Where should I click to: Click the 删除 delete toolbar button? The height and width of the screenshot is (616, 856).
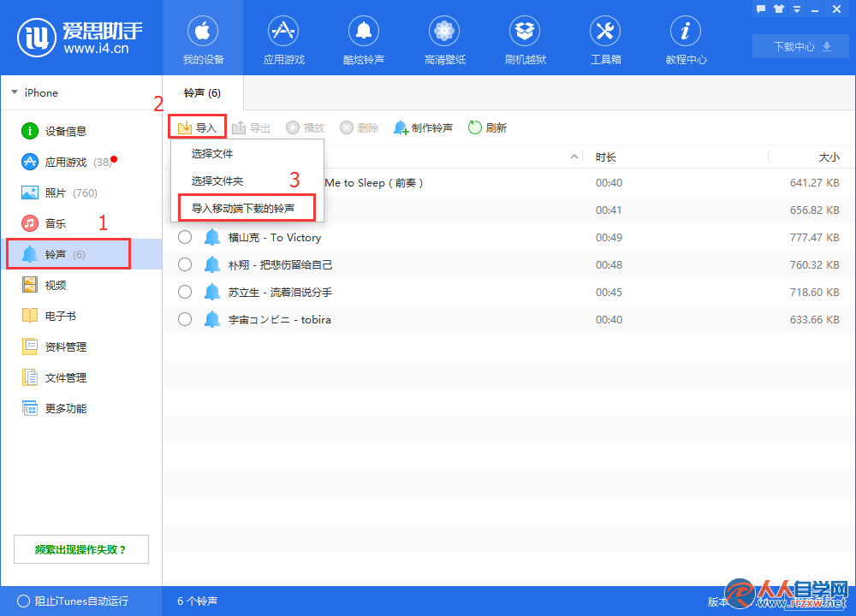coord(360,127)
